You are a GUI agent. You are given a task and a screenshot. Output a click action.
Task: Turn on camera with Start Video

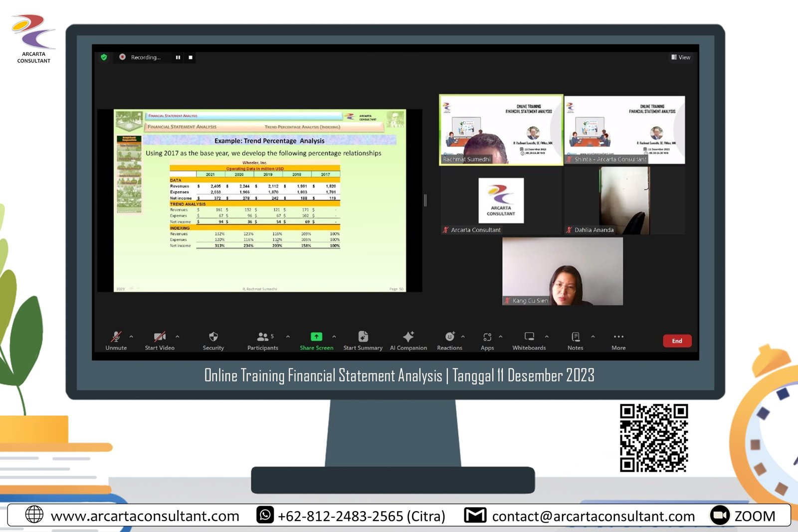[x=160, y=341]
